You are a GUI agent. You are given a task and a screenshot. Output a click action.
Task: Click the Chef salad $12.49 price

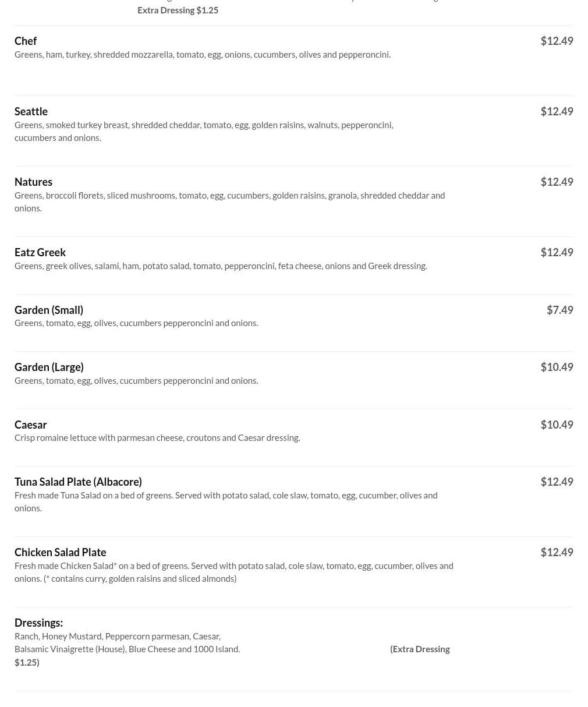pyautogui.click(x=557, y=41)
